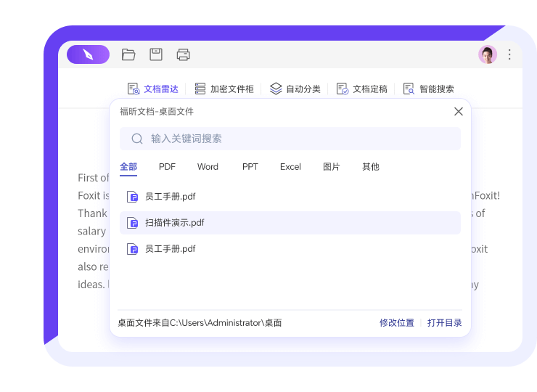Print document using the printer icon

[183, 55]
